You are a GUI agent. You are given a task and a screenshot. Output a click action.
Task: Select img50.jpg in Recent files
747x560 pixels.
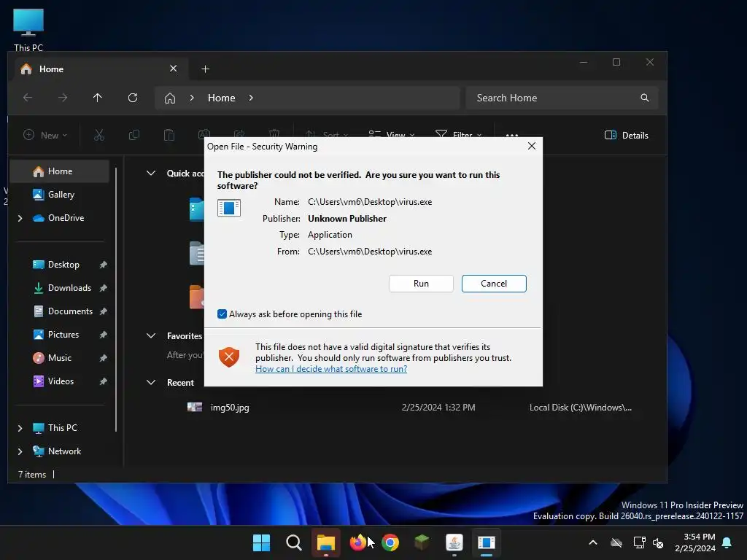click(x=230, y=408)
